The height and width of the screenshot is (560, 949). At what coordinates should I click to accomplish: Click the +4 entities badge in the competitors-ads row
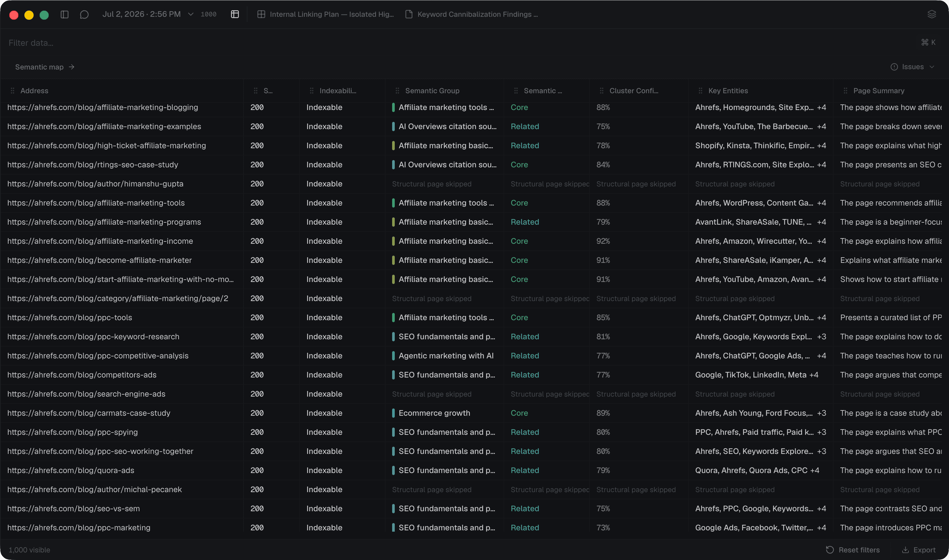coord(814,375)
